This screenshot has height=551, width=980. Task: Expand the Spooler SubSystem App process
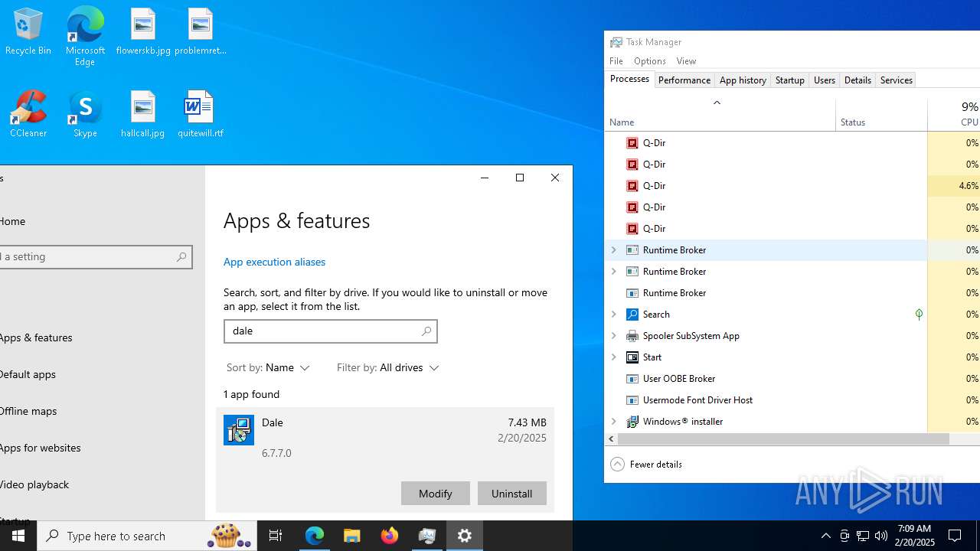(x=613, y=335)
